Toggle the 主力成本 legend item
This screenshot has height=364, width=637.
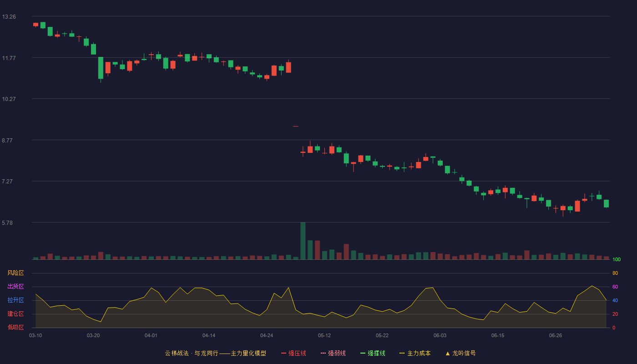point(415,353)
